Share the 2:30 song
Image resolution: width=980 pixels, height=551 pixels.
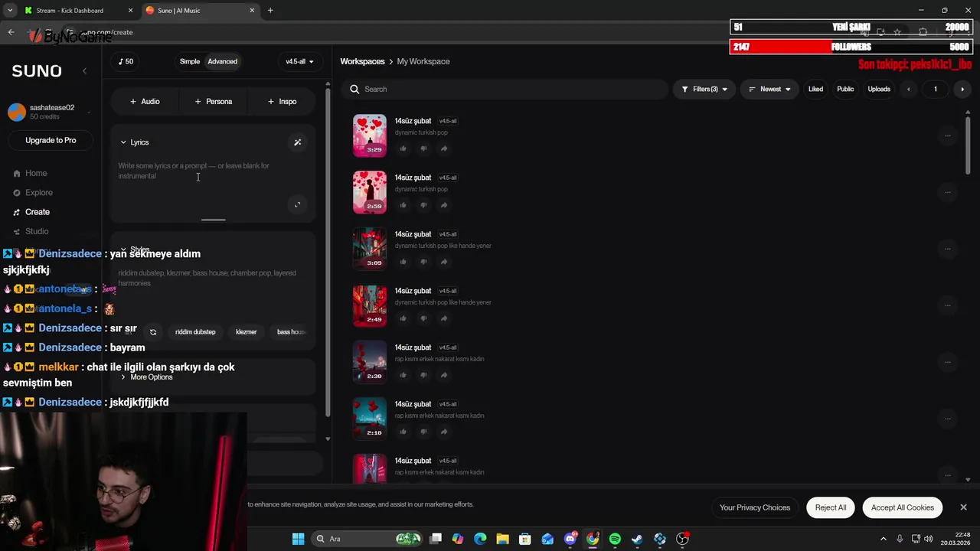point(443,375)
